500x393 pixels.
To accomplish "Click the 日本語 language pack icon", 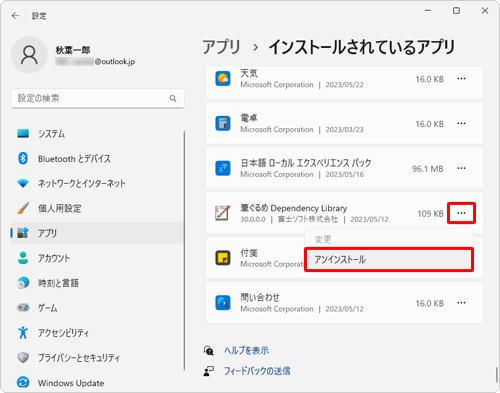I will click(x=223, y=168).
